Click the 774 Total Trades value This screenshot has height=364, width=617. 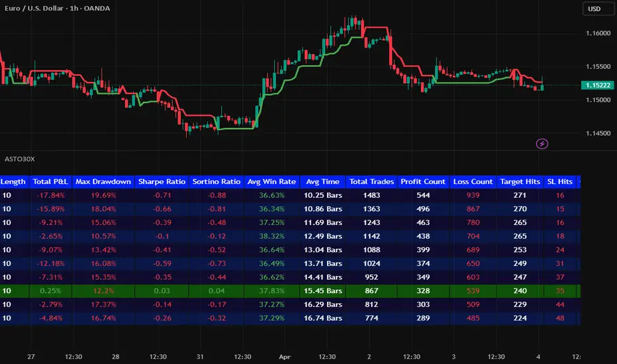point(371,318)
